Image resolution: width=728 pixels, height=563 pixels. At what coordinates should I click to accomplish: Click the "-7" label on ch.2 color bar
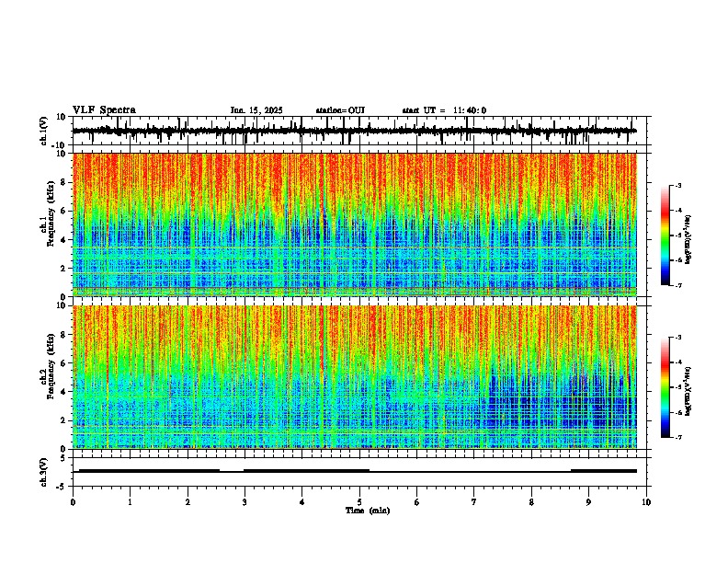[678, 437]
